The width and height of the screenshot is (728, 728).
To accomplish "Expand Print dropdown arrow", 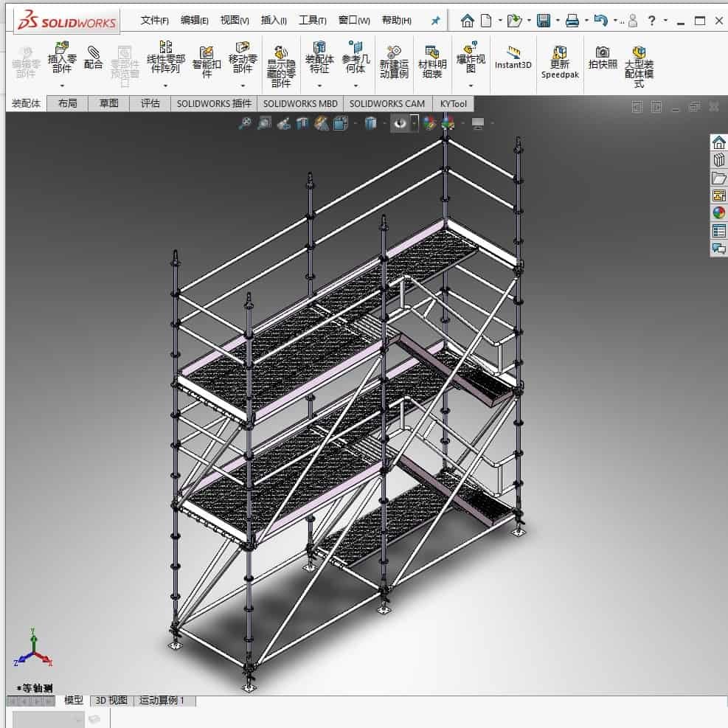I will 587,21.
